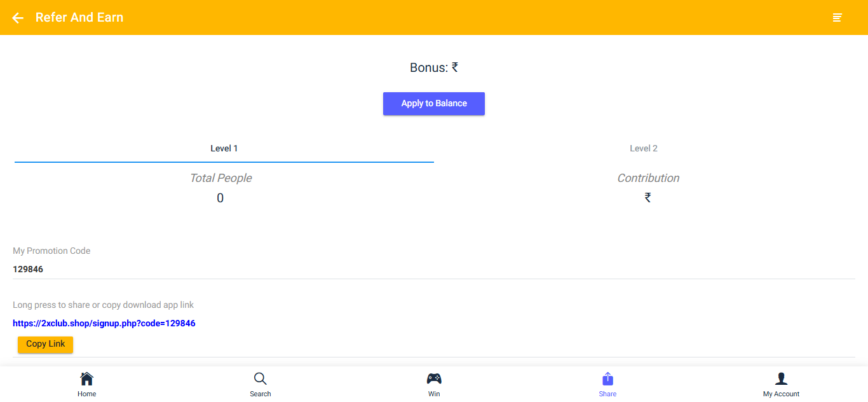Click the My Promotion Code label
Viewport: 868px width, 402px height.
(51, 251)
